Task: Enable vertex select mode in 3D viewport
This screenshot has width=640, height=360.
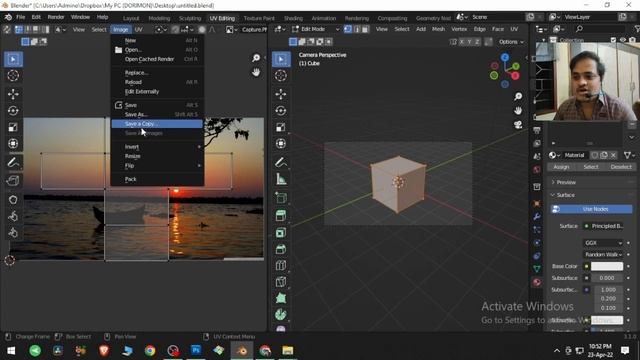Action: [x=348, y=29]
